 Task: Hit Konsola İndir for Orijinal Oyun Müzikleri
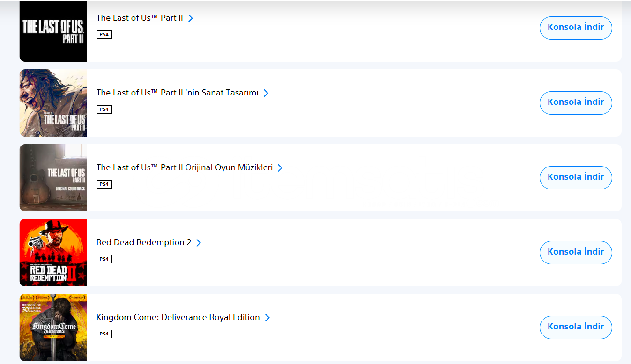576,177
